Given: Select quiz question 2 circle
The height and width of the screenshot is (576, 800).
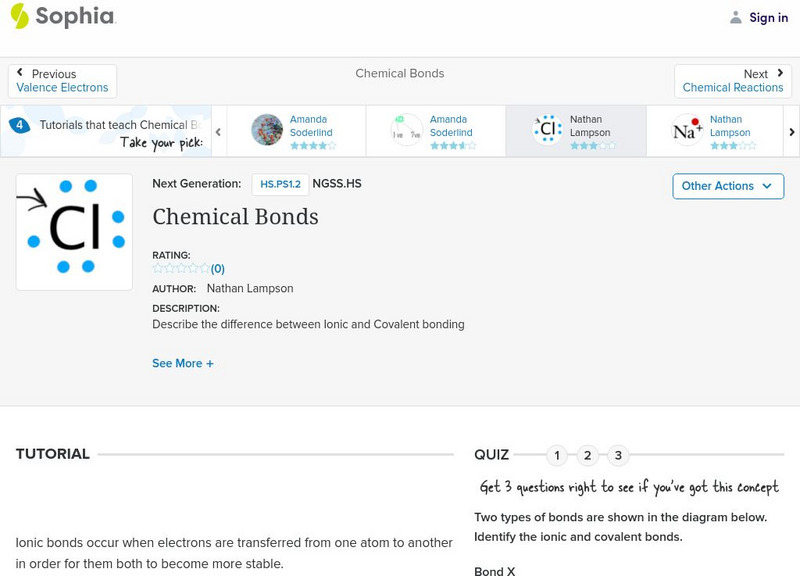Looking at the screenshot, I should 588,456.
